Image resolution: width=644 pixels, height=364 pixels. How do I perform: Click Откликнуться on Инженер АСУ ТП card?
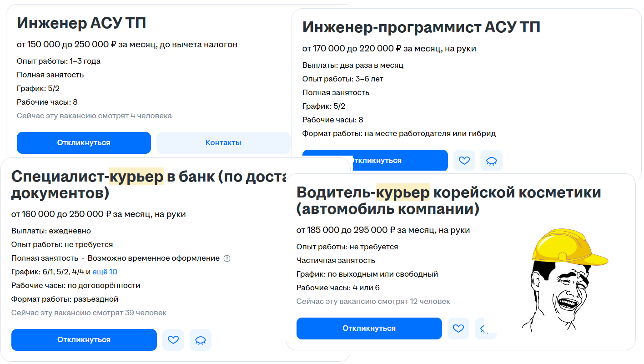tap(84, 143)
